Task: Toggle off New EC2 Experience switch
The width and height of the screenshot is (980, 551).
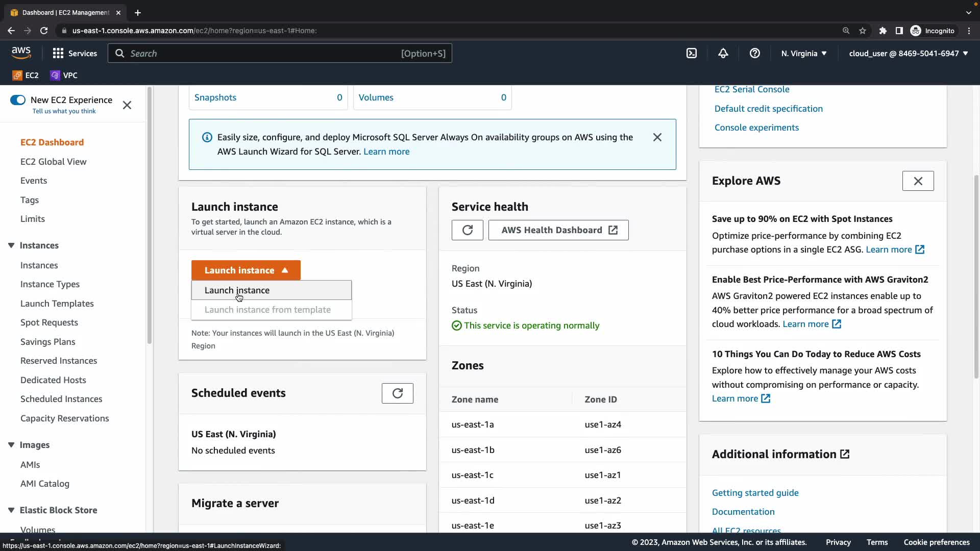Action: 18,100
